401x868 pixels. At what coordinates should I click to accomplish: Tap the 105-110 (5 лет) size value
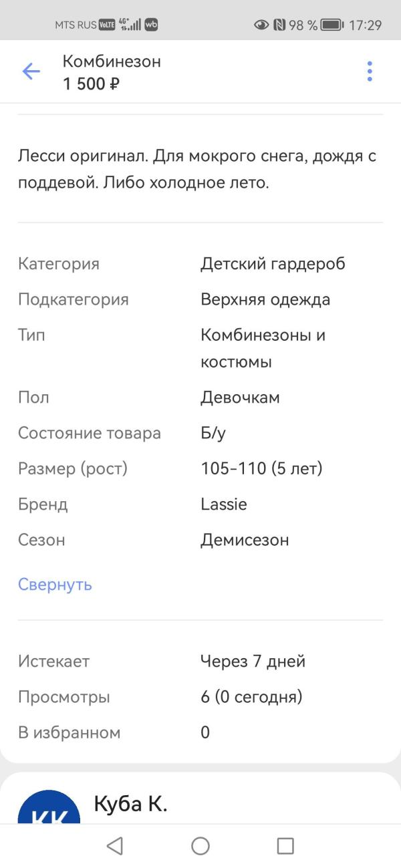tap(261, 468)
